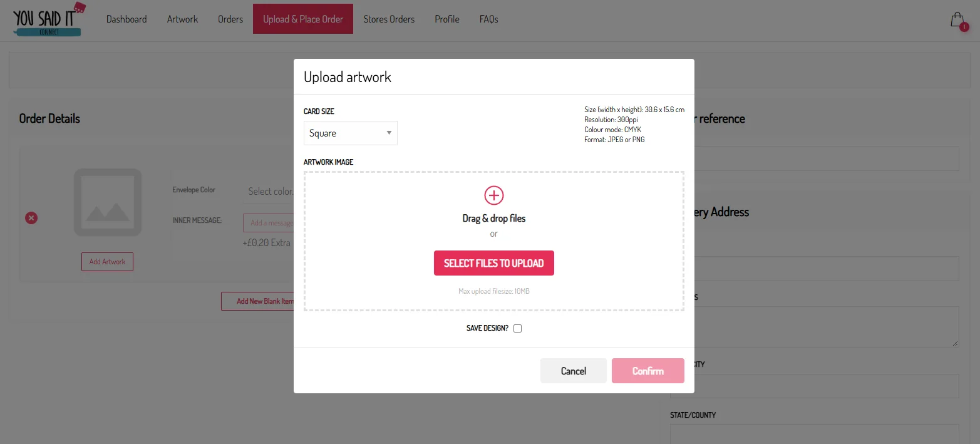Viewport: 980px width, 444px height.
Task: Open the FAQs menu item
Action: pos(489,19)
